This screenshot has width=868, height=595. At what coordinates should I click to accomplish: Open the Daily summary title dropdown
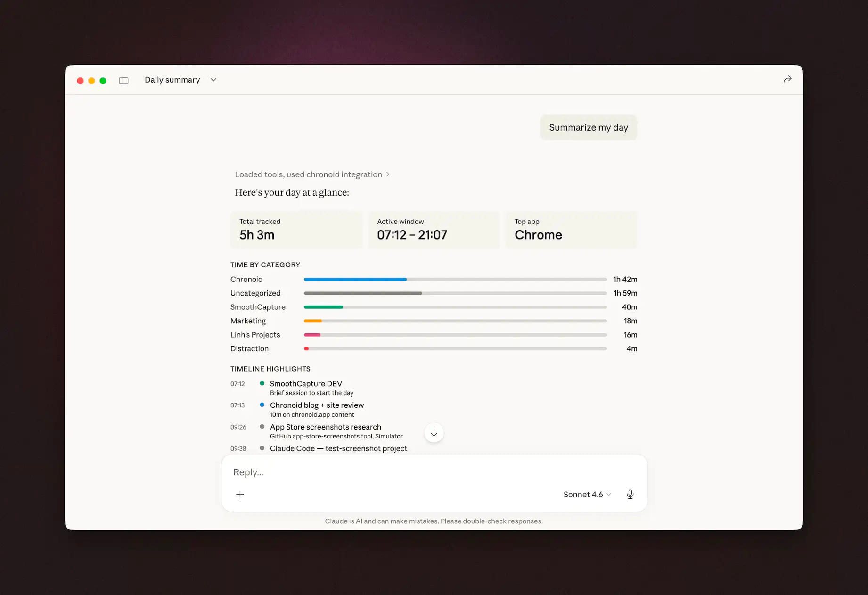pyautogui.click(x=213, y=80)
